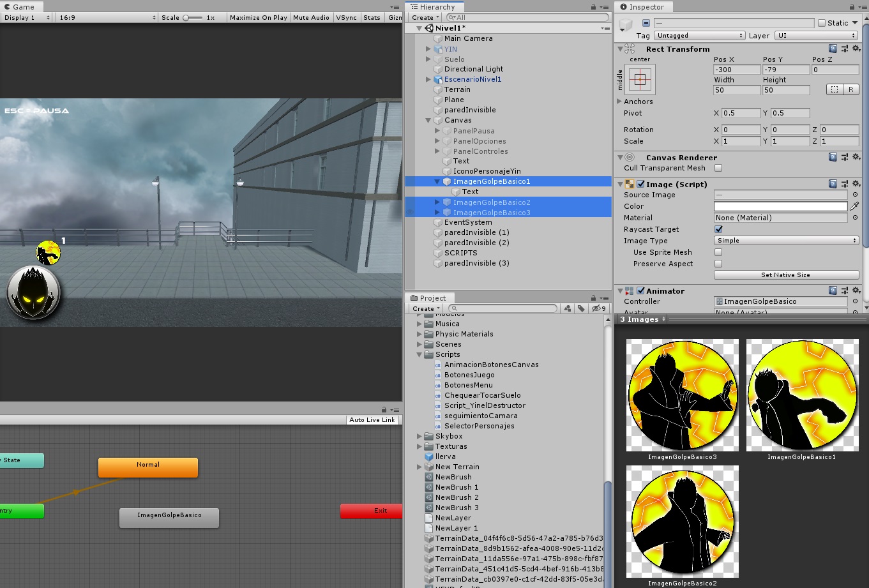Image resolution: width=869 pixels, height=588 pixels.
Task: Open Rect Transform help reference icon
Action: click(833, 49)
